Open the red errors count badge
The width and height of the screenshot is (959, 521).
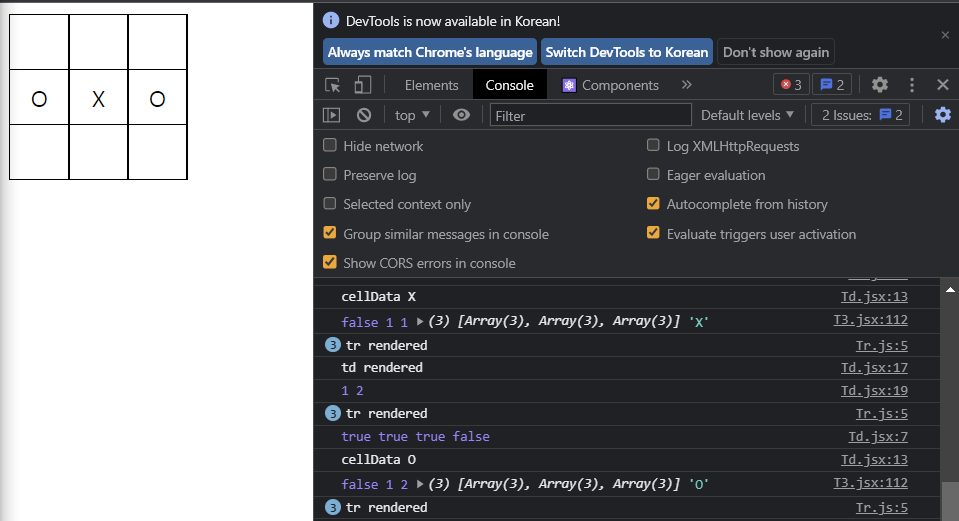(x=791, y=84)
